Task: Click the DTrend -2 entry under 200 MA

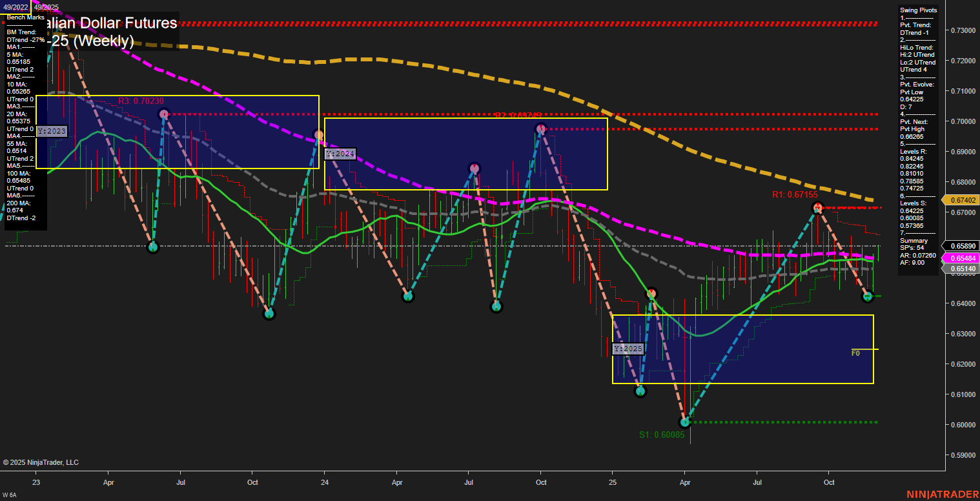Action: 21,218
